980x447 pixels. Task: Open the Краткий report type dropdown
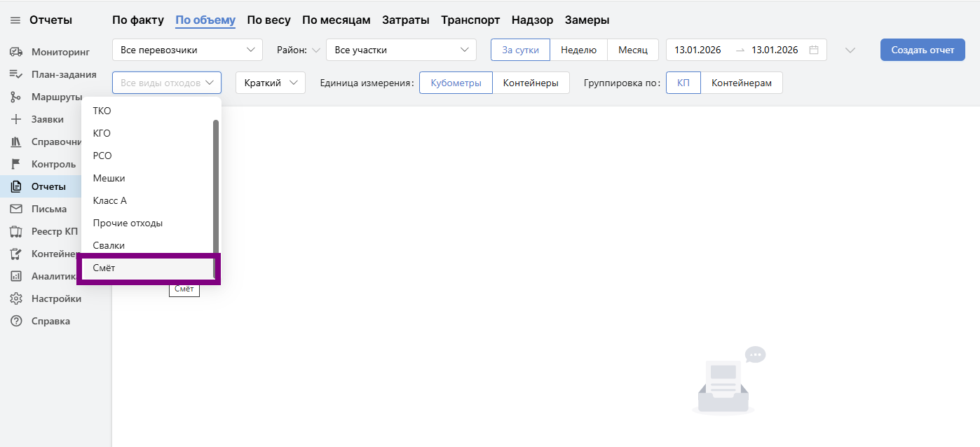(x=271, y=82)
